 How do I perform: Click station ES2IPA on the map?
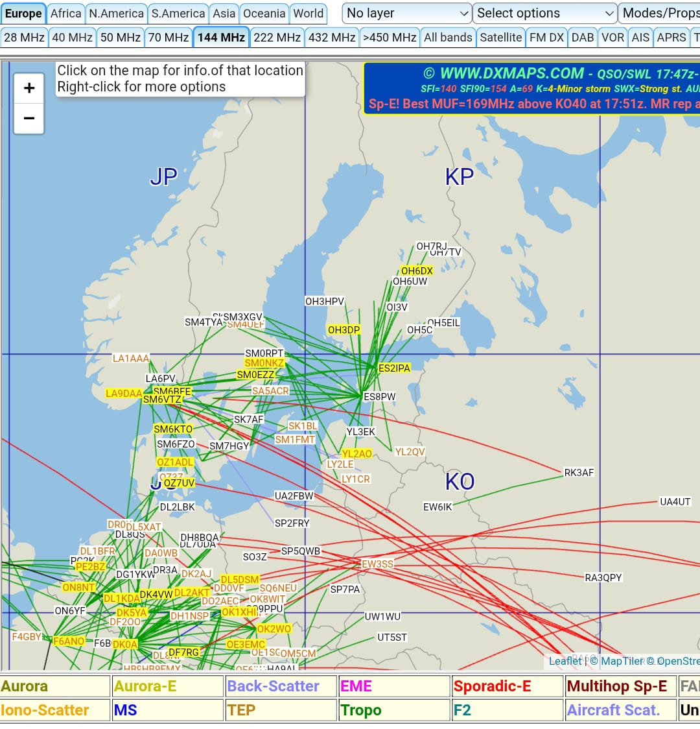(394, 368)
